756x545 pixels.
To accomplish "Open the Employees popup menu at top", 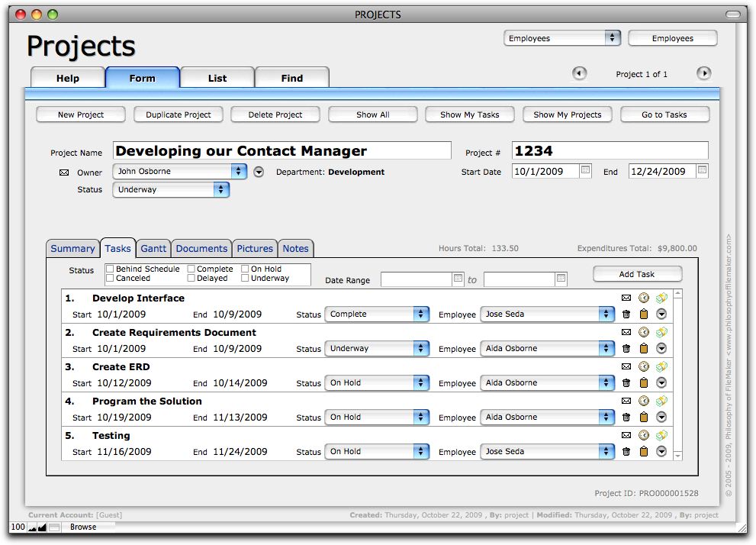I will [x=562, y=38].
